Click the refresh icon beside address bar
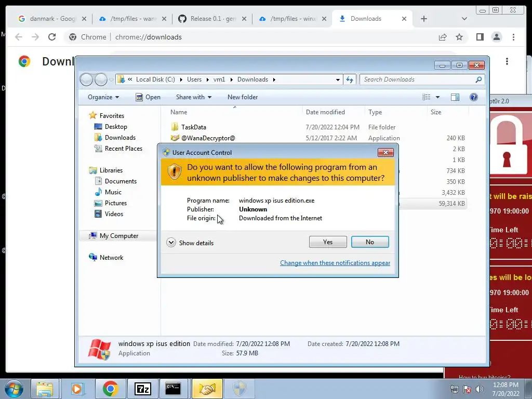 coord(350,79)
